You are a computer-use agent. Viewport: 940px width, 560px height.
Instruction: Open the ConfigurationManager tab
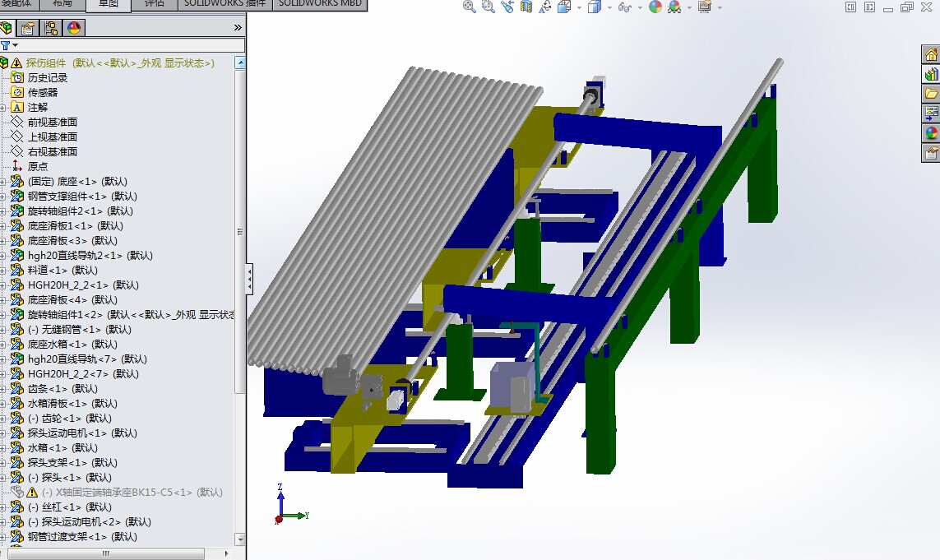pos(51,28)
